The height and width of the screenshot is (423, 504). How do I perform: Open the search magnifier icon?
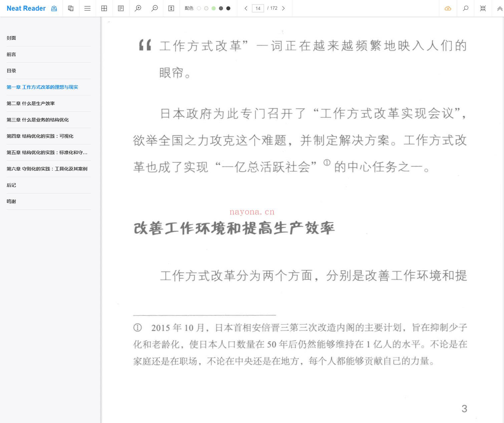tap(466, 8)
